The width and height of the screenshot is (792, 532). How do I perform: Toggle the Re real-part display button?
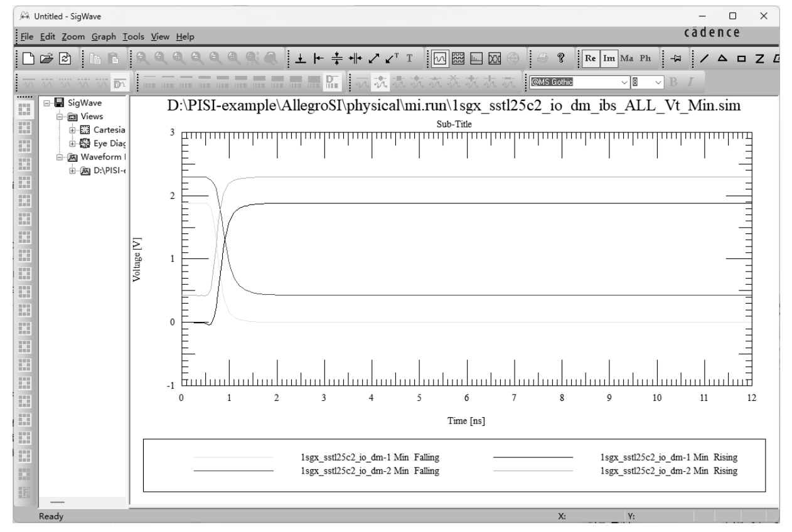(x=590, y=58)
